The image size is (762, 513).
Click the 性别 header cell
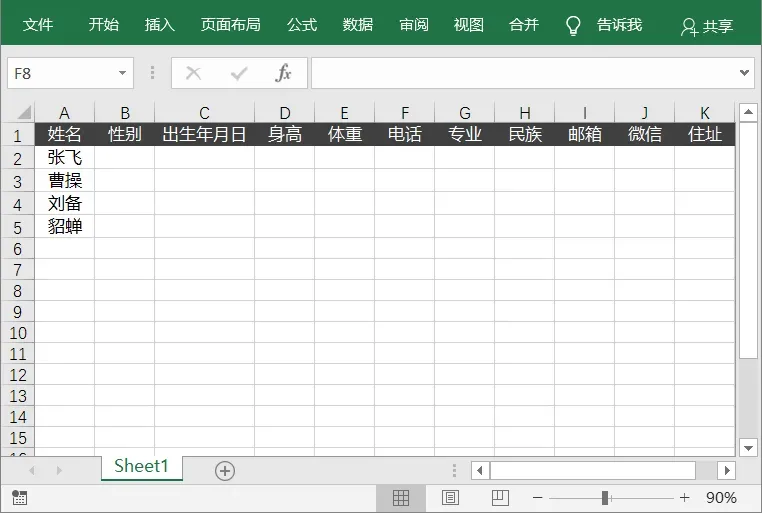pyautogui.click(x=125, y=134)
